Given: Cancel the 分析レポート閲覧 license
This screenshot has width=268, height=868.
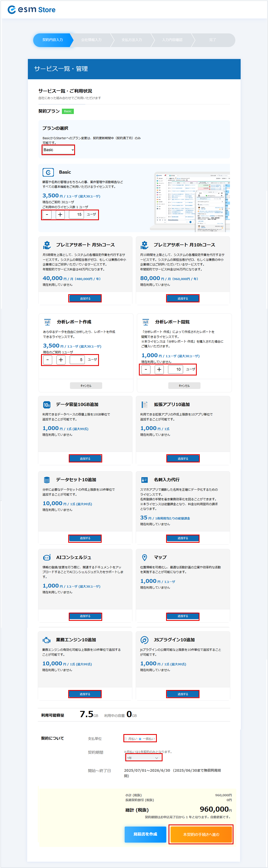Looking at the screenshot, I should tap(184, 386).
